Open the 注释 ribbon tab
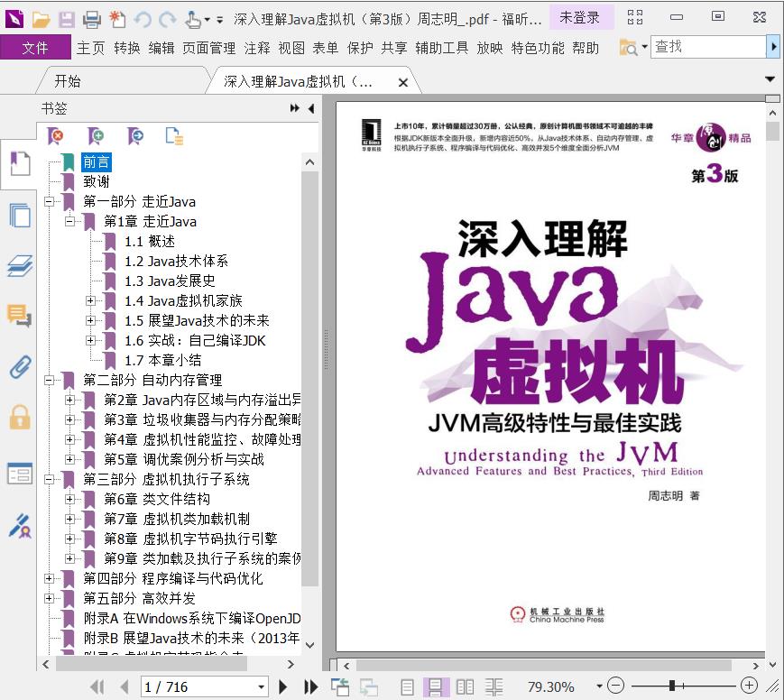This screenshot has height=700, width=784. pos(257,48)
